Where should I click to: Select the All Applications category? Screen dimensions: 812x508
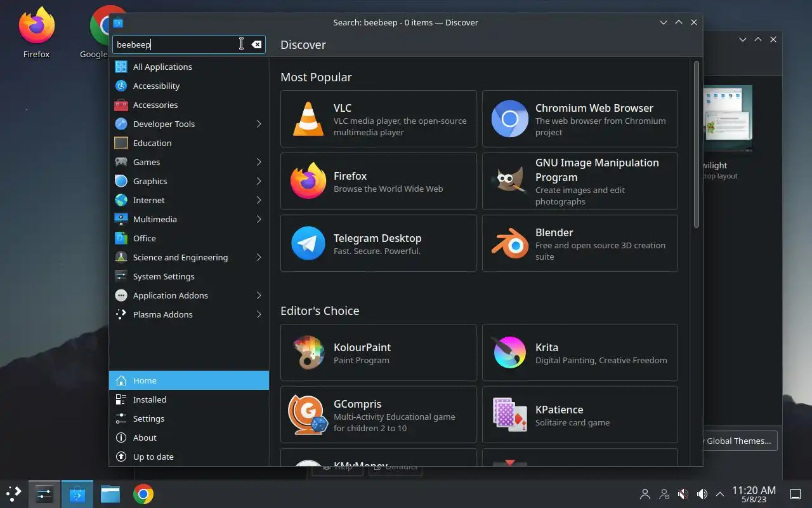[189, 67]
